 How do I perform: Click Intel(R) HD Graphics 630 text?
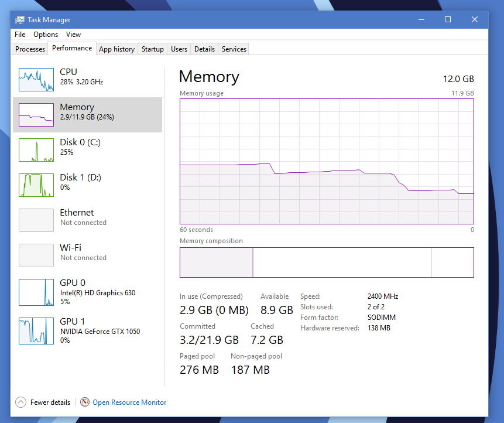coord(98,293)
